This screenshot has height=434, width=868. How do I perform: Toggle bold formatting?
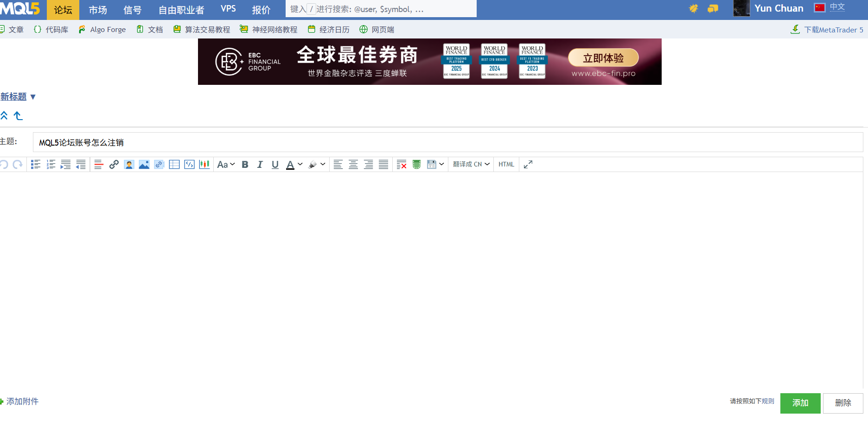click(245, 165)
